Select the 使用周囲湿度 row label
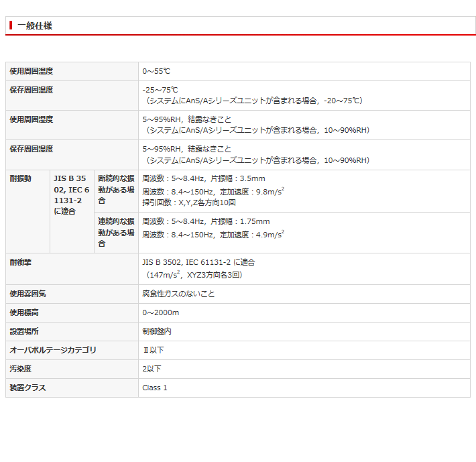 tap(32, 119)
